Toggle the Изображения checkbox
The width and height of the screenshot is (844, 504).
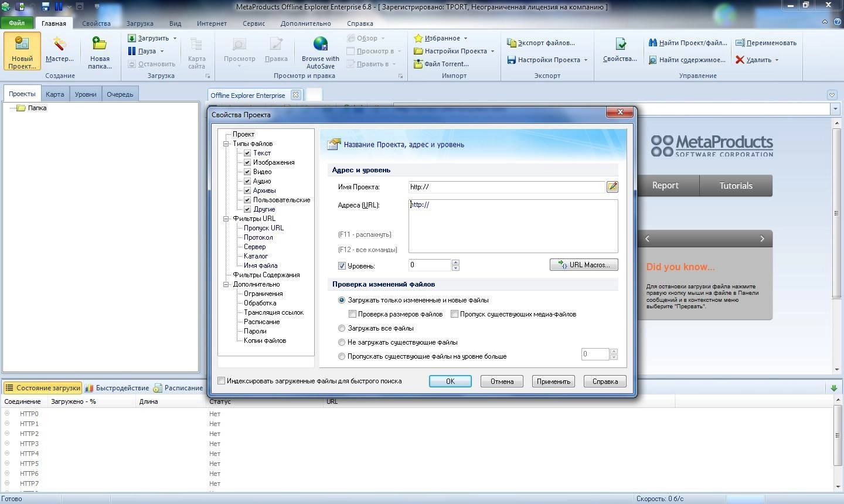pyautogui.click(x=247, y=162)
